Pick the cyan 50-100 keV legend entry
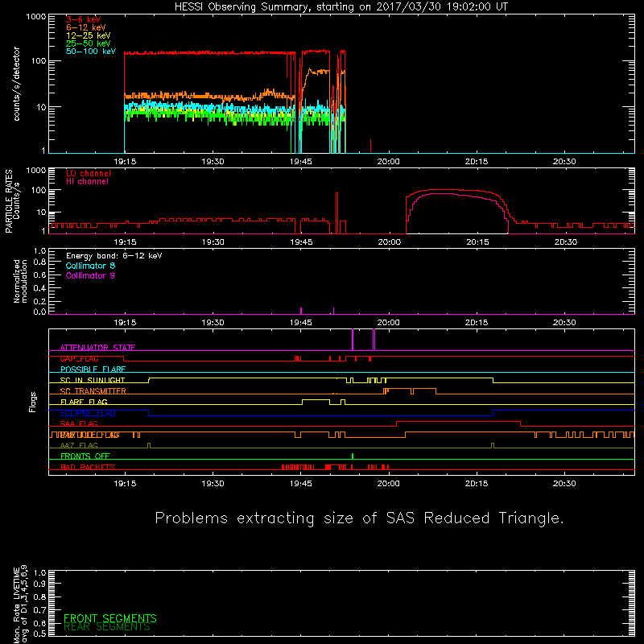The width and height of the screenshot is (644, 644). (91, 52)
